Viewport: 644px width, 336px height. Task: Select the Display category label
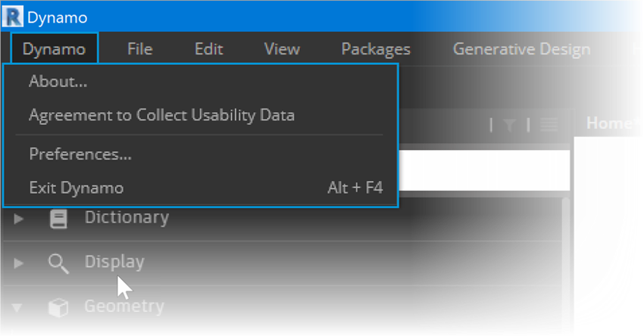(x=114, y=262)
